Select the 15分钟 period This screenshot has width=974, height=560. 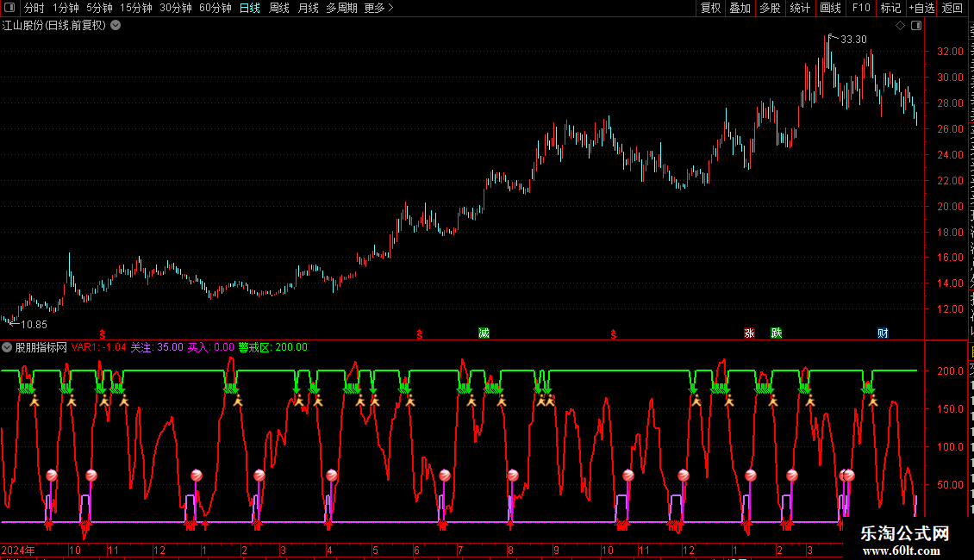pos(136,8)
